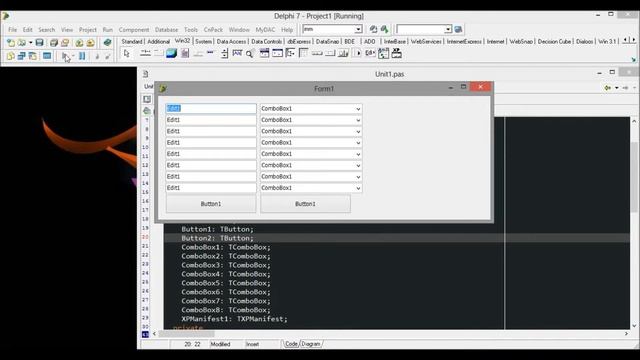
Task: Click the New Items toolbar icon
Action: [11, 42]
